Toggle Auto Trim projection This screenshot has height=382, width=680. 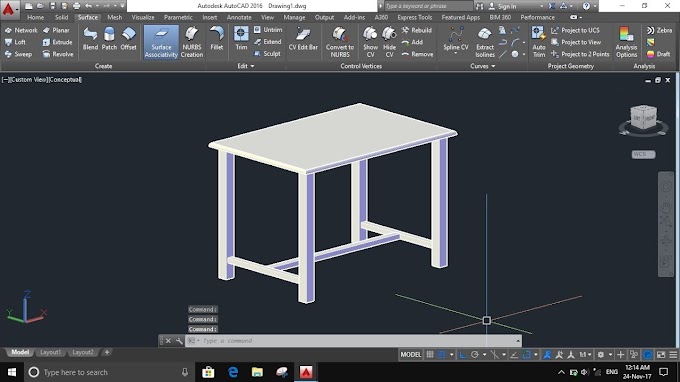(539, 42)
